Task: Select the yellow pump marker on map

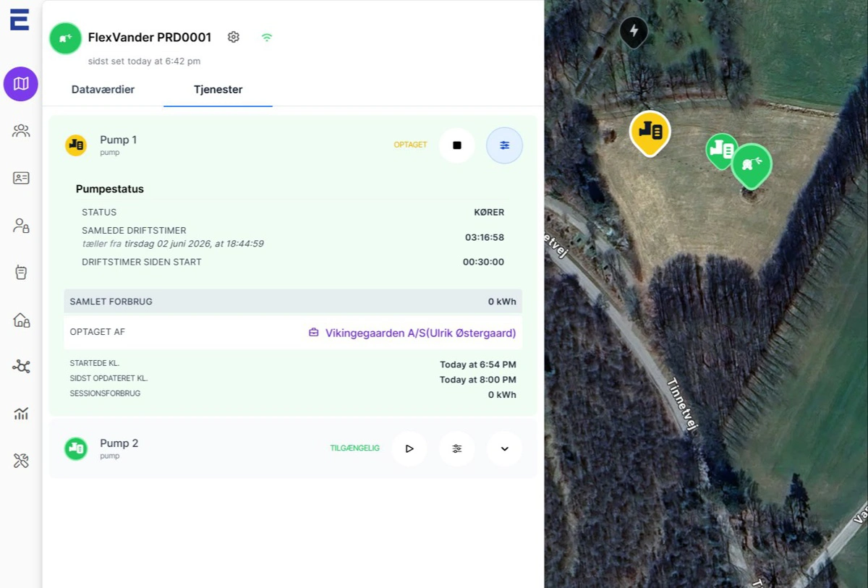Action: point(650,132)
